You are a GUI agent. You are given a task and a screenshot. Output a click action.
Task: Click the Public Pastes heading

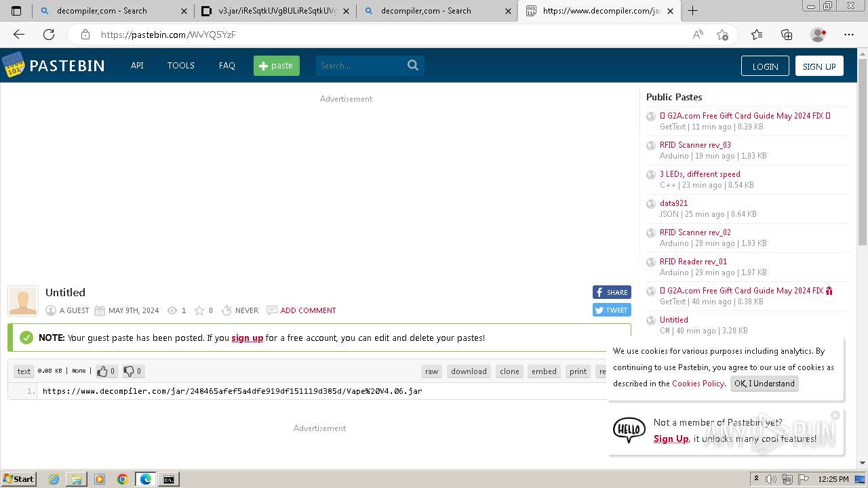(x=674, y=97)
